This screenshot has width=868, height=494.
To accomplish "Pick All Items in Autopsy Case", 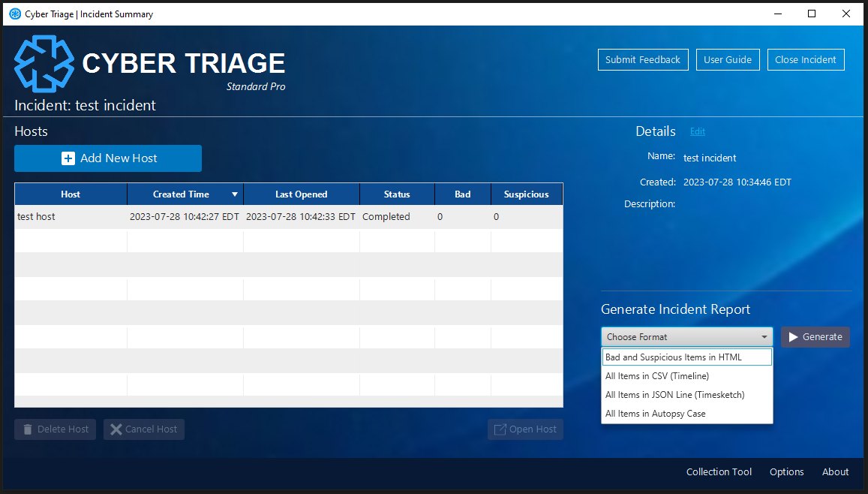I will click(687, 414).
